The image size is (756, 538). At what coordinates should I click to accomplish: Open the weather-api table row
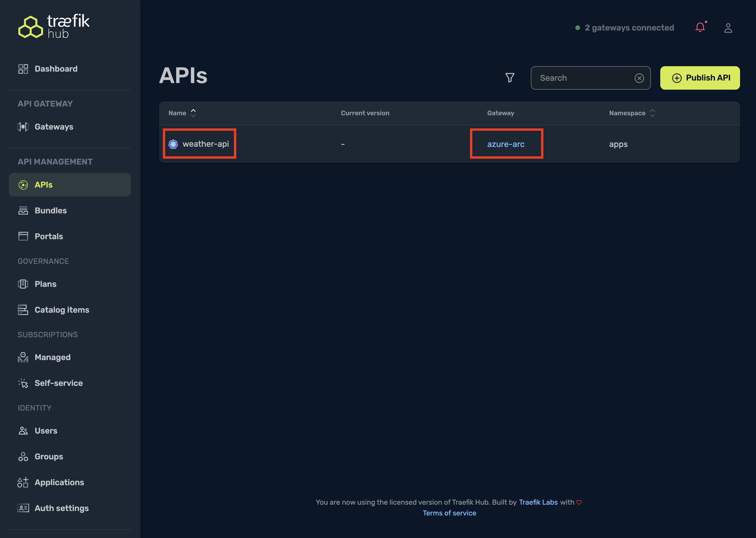coord(205,144)
